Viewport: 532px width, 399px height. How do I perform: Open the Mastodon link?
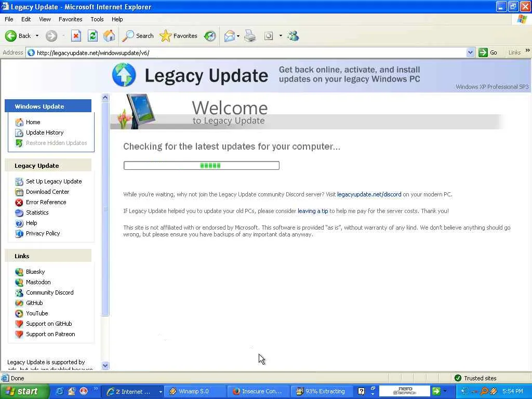[x=38, y=282]
